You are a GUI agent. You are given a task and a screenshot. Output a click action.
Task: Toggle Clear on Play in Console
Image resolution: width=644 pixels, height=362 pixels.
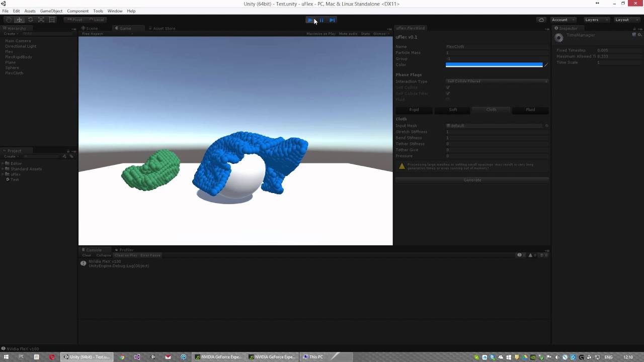pos(126,255)
